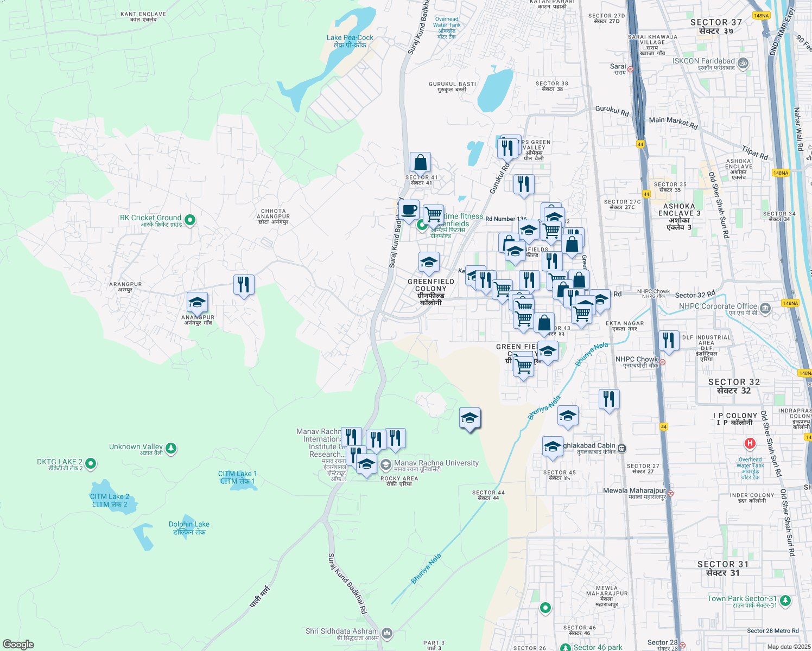Click the Manav Rachna University campus icon
812x651 pixels.
tap(386, 464)
